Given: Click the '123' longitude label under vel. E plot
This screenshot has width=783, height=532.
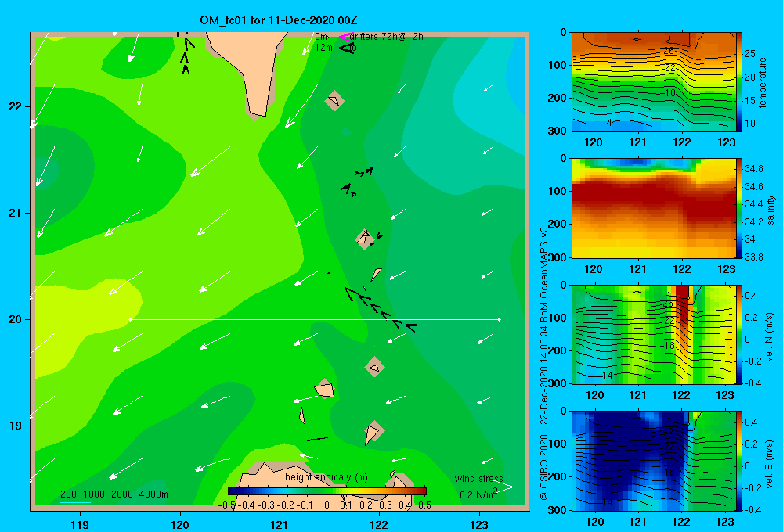Looking at the screenshot, I should pyautogui.click(x=725, y=522).
